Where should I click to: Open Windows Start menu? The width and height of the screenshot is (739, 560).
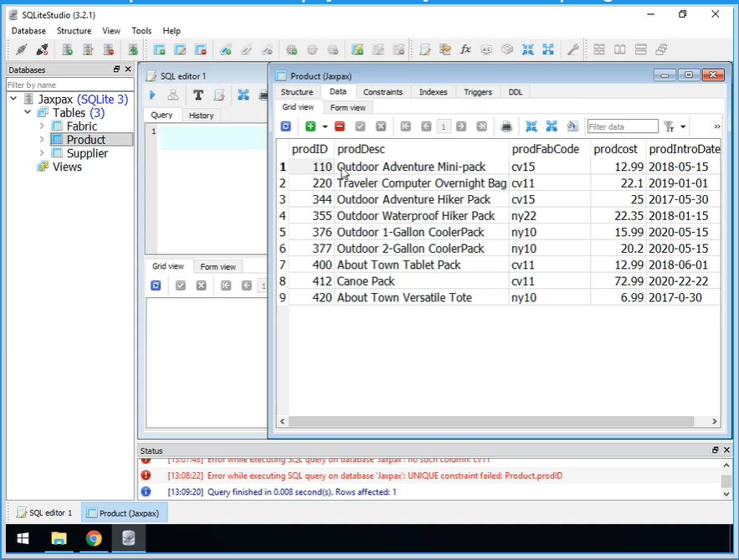point(23,538)
